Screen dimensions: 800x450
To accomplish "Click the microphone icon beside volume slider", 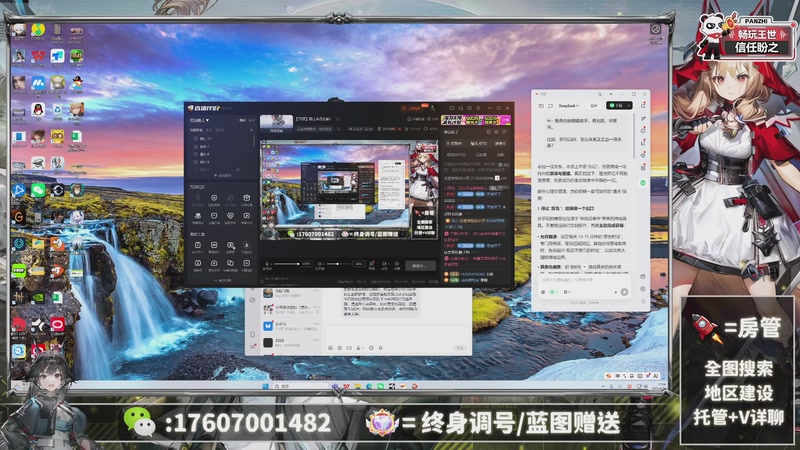I will click(268, 264).
